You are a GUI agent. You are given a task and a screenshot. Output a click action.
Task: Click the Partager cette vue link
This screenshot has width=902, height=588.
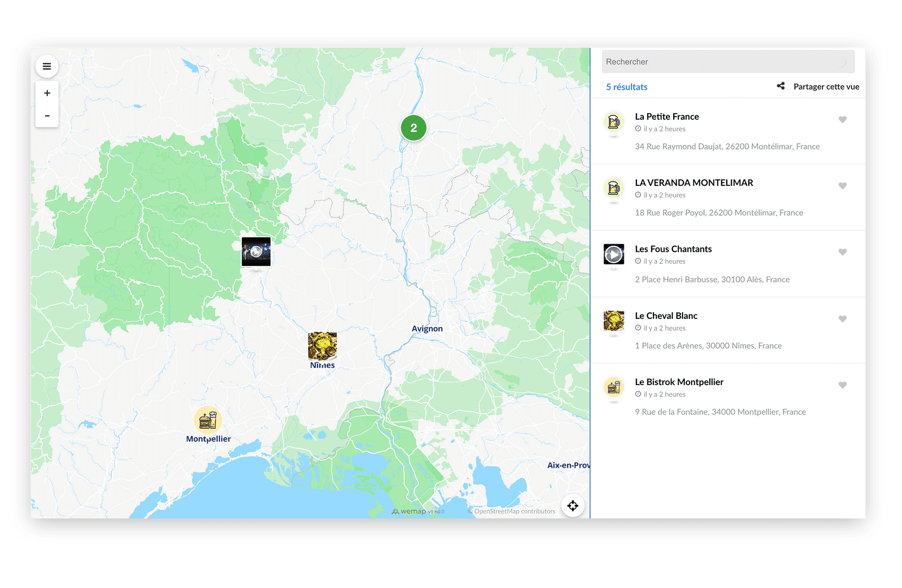coord(826,86)
